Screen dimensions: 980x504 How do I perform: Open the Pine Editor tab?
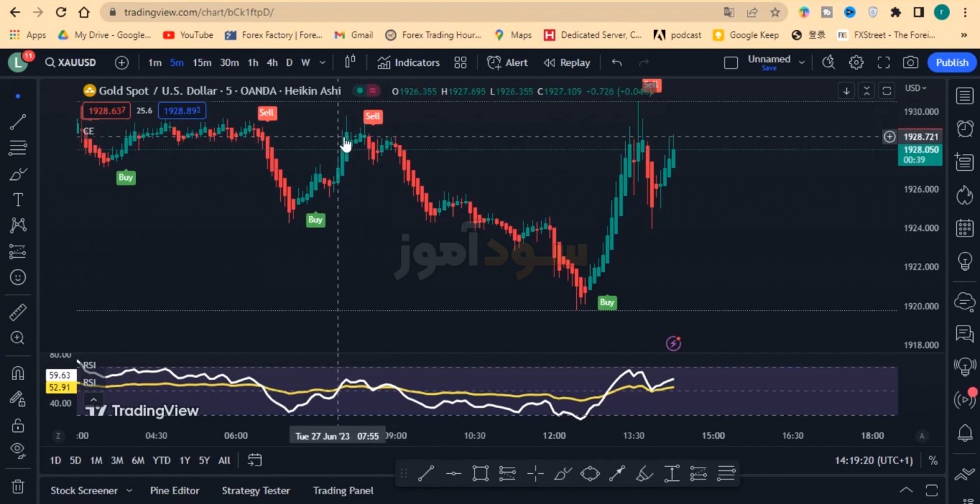coord(174,491)
